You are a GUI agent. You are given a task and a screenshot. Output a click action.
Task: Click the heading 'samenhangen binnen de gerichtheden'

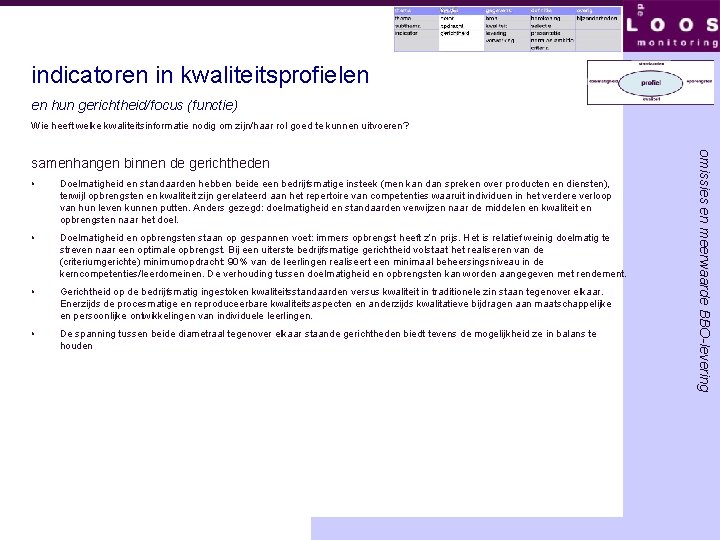150,163
